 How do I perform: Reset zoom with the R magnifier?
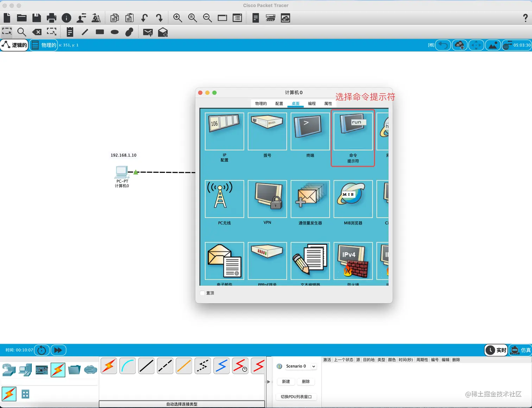click(192, 18)
